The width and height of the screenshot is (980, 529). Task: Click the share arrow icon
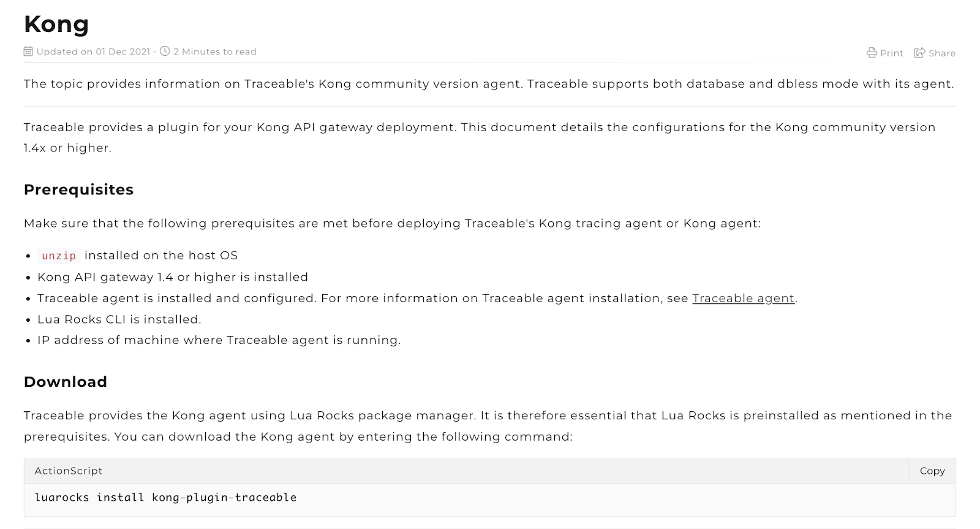tap(919, 53)
